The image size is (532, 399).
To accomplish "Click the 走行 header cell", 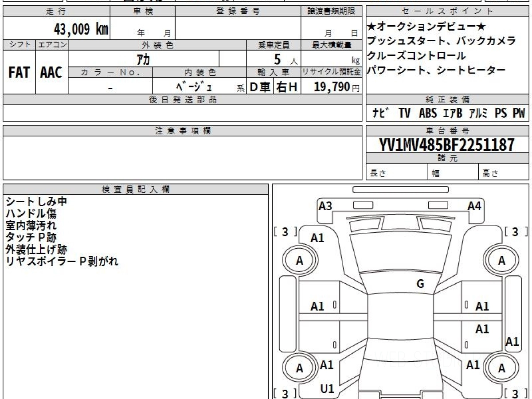I will tap(56, 12).
